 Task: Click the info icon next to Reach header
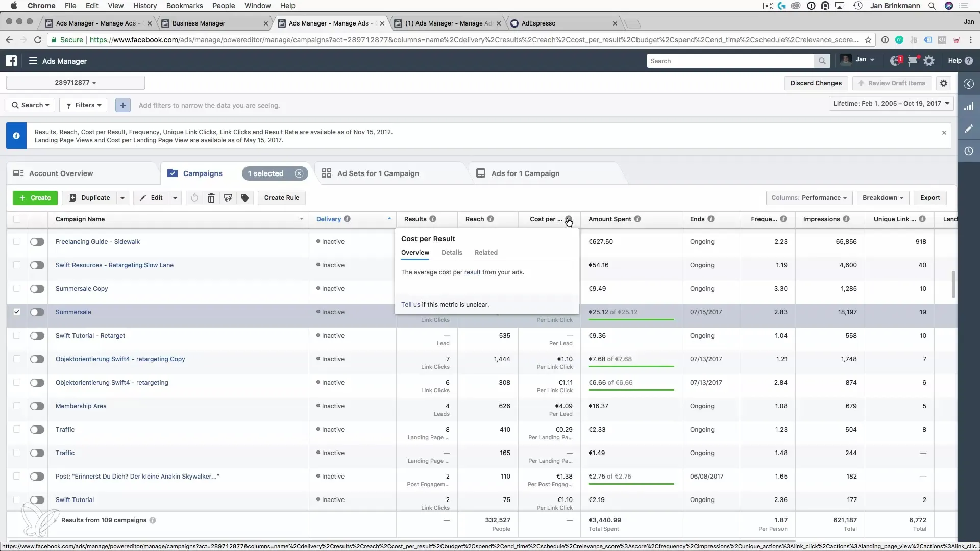point(491,219)
